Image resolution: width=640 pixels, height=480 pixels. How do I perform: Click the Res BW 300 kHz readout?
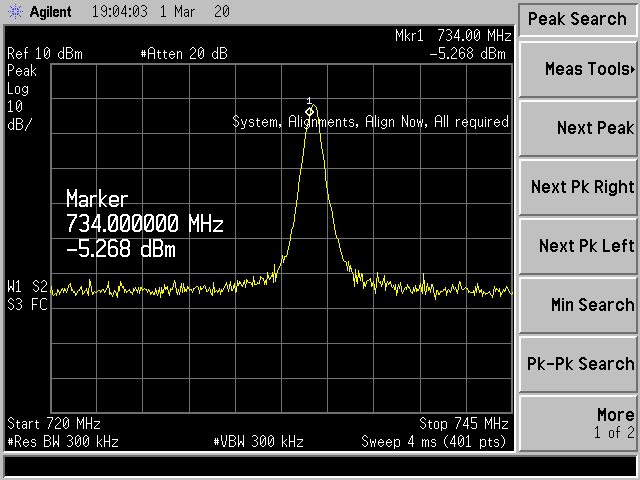click(x=55, y=441)
